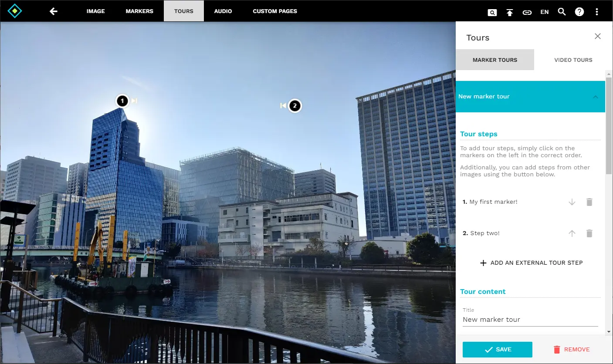The height and width of the screenshot is (364, 613).
Task: Close the Tours panel
Action: coord(598,36)
